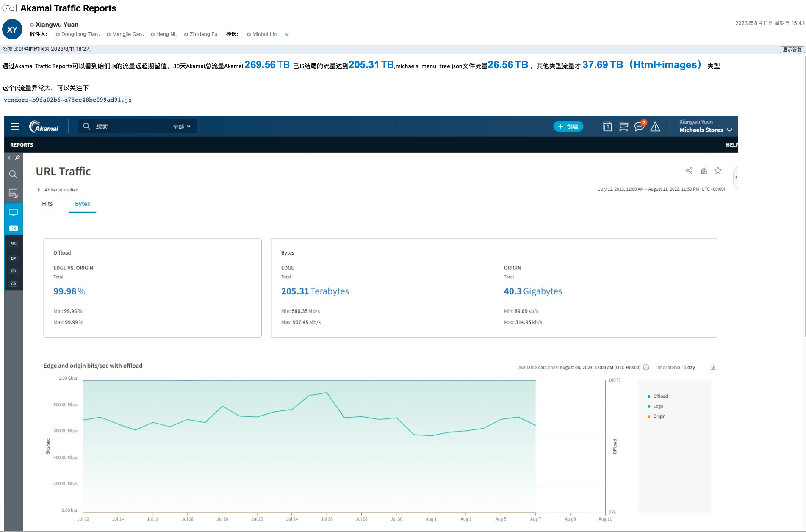Viewport: 806px width, 532px height.
Task: Collapse the sidebar with back chevron
Action: coord(9,158)
